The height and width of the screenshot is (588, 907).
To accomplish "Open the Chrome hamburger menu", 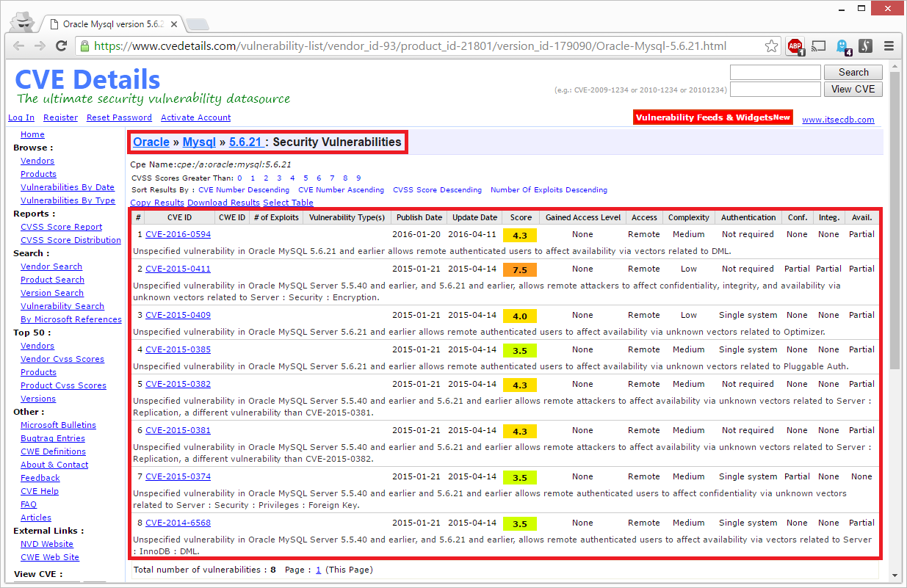I will click(x=889, y=46).
